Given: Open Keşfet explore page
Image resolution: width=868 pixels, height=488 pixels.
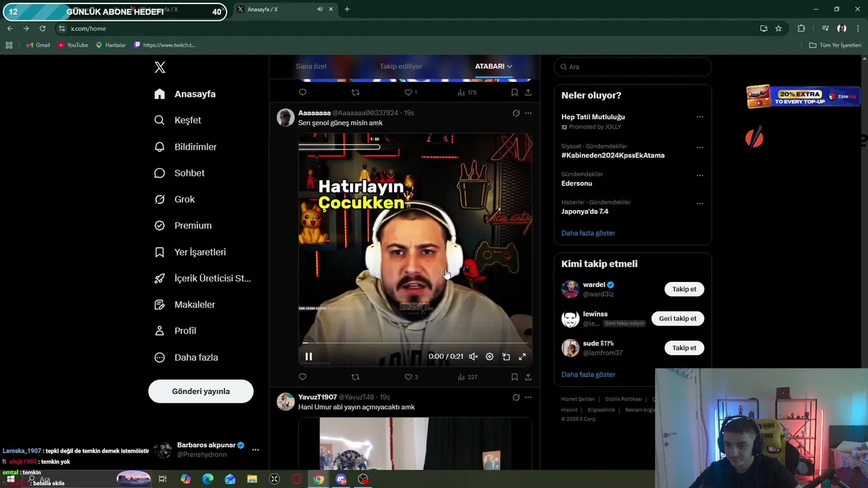Looking at the screenshot, I should (x=178, y=120).
